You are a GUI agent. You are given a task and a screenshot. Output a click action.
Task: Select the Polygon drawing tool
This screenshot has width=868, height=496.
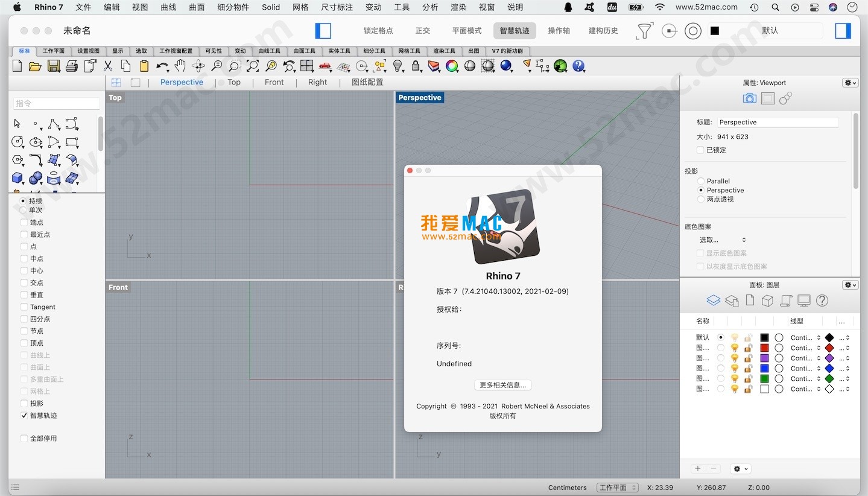click(x=17, y=160)
